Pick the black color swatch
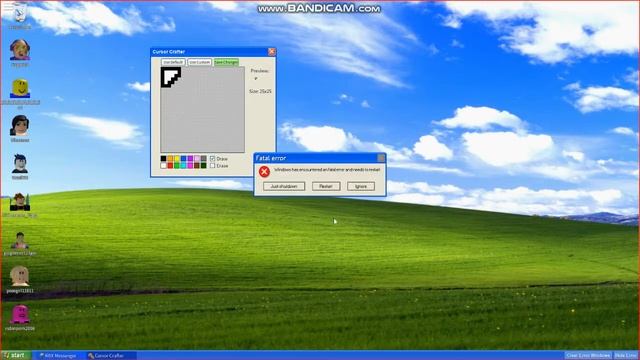Screen dimensions: 640x360 coord(163,158)
